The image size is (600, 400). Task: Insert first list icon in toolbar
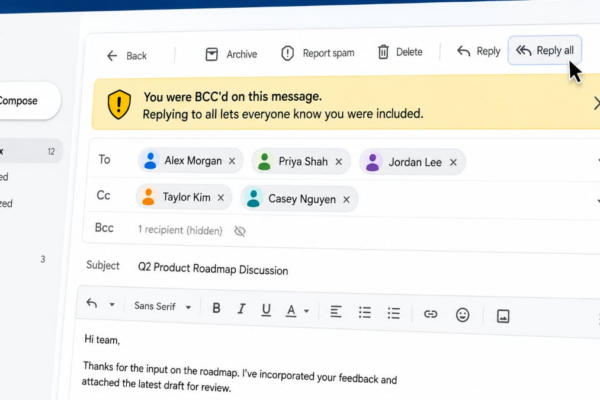point(365,312)
